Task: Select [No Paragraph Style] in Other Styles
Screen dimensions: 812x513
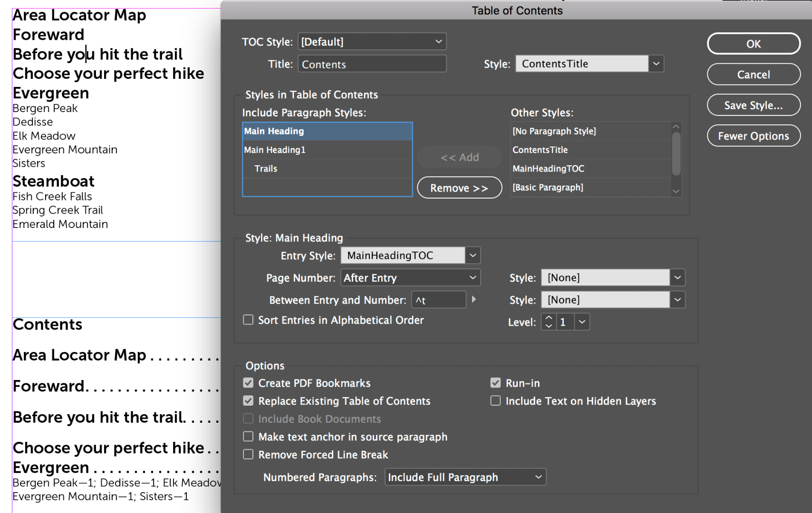Action: pos(590,131)
